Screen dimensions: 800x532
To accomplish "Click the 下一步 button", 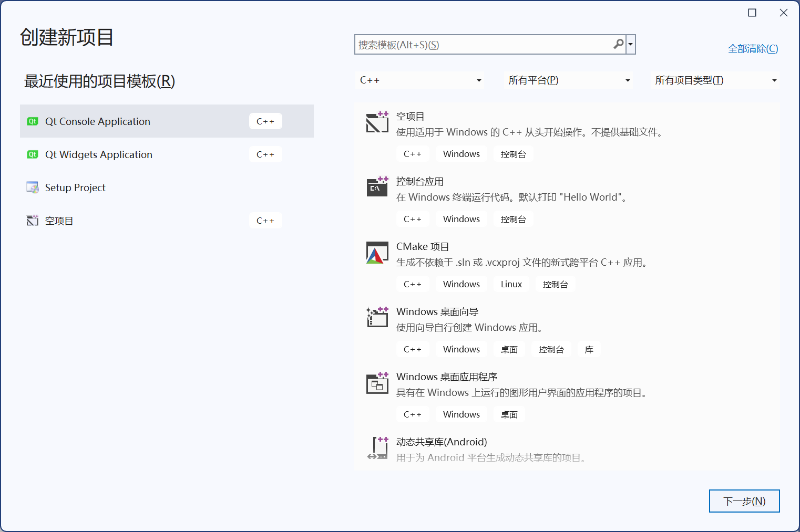I will click(744, 501).
